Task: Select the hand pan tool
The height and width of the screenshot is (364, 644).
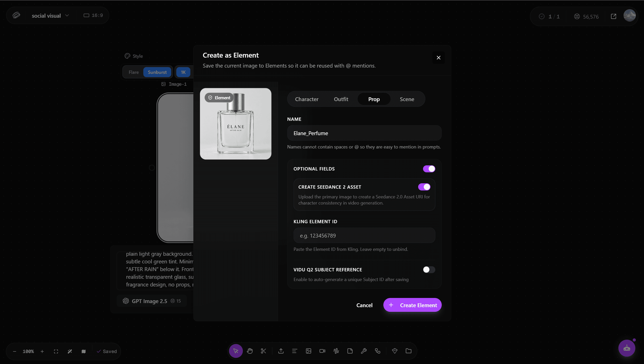Action: pyautogui.click(x=250, y=351)
